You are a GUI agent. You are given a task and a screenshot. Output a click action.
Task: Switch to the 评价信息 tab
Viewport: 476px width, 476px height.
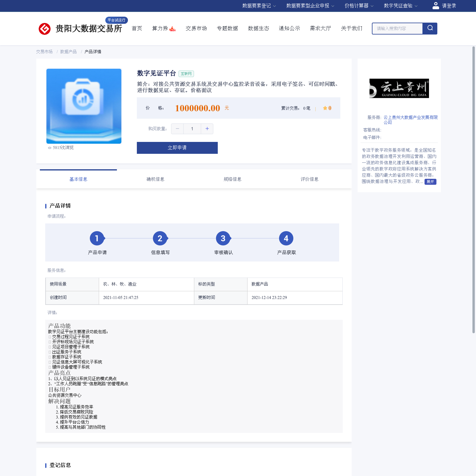[309, 179]
